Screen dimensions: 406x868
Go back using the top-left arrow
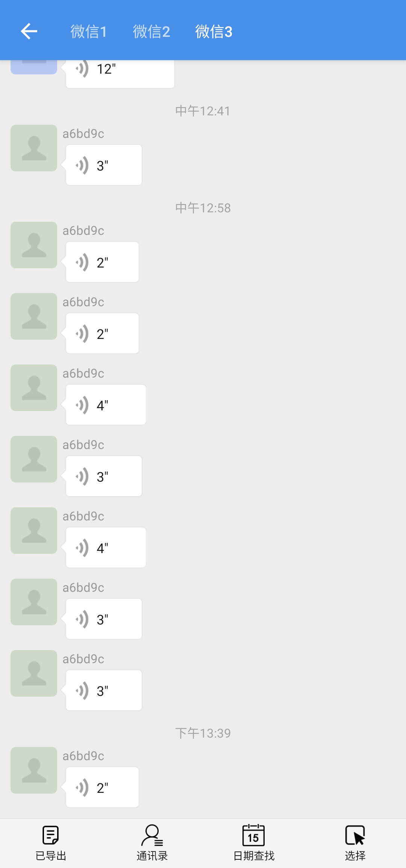(x=29, y=31)
